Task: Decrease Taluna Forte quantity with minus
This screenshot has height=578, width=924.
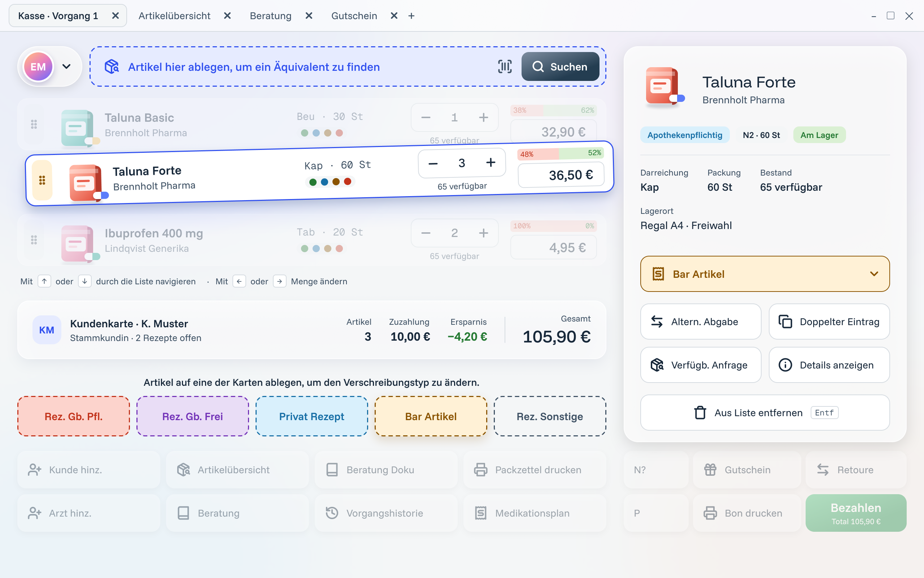Action: [433, 164]
